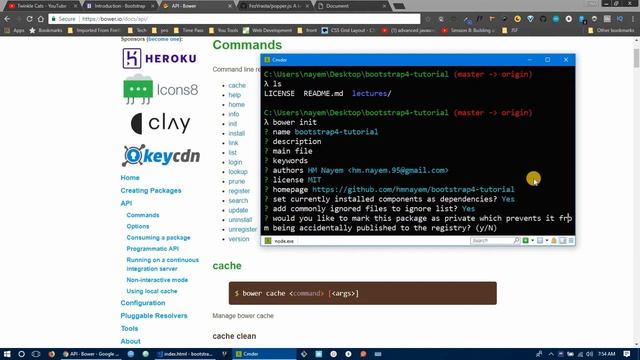Click the Clay sponsor logo
The width and height of the screenshot is (640, 360).
click(160, 123)
